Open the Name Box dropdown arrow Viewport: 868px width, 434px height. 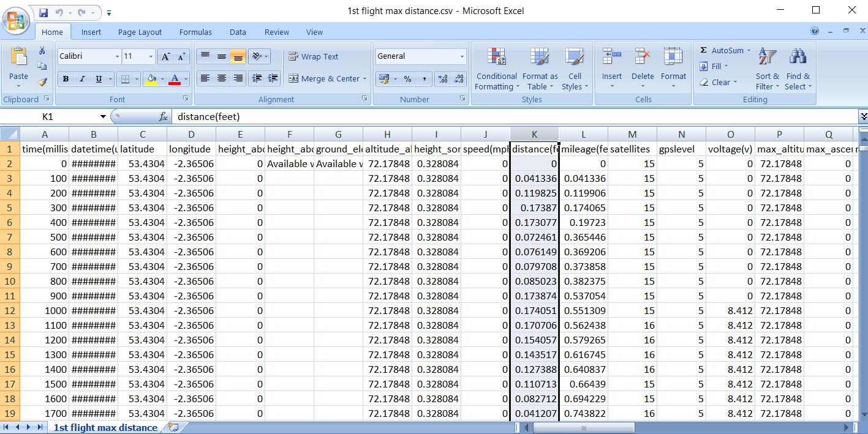pyautogui.click(x=103, y=116)
